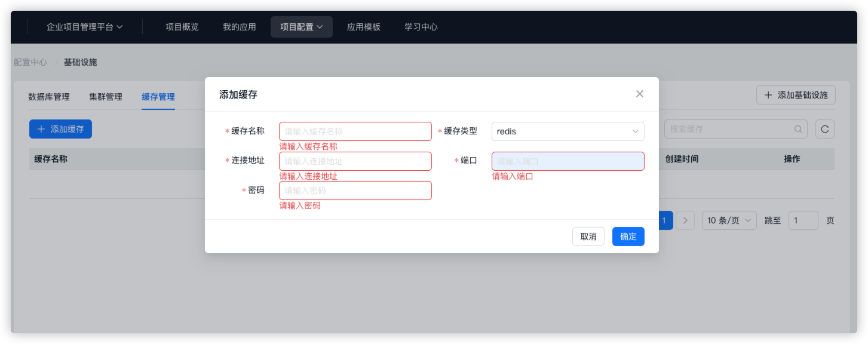Click the 取消 button in dialog
This screenshot has width=868, height=344.
point(588,236)
